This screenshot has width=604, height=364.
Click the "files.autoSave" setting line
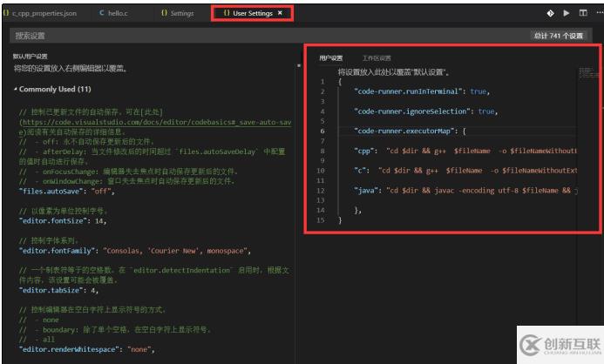tap(67, 192)
